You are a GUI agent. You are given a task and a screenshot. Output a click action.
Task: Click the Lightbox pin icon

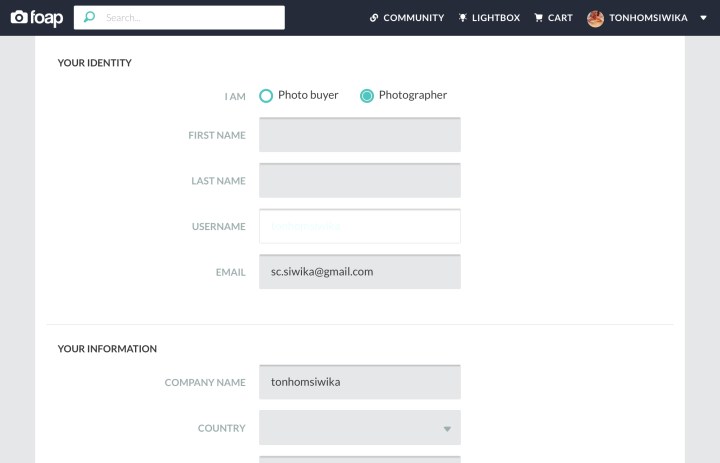(x=462, y=18)
